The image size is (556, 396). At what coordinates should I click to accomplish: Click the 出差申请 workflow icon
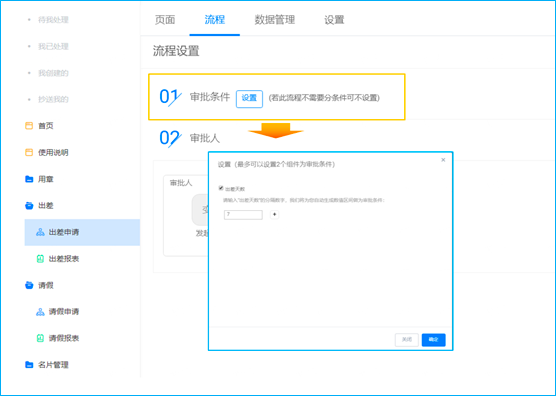(x=40, y=232)
